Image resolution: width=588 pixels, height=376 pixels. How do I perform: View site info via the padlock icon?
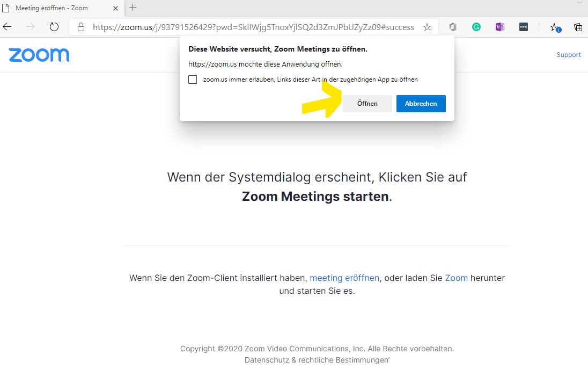click(x=80, y=27)
